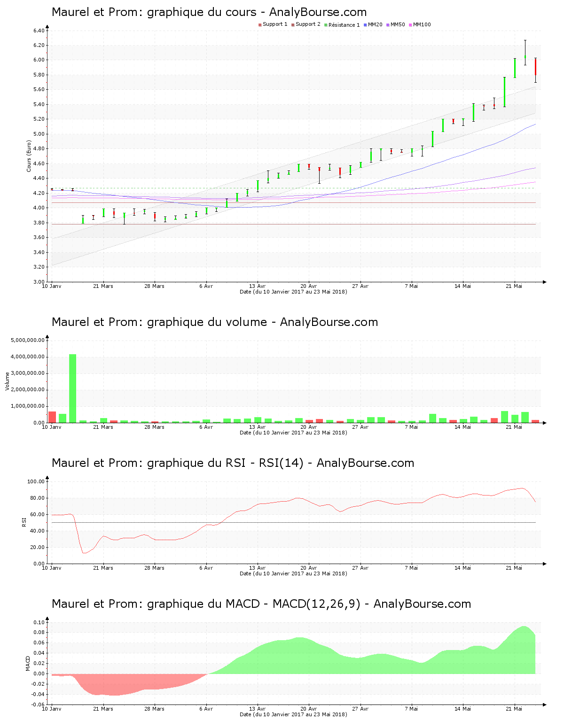Click '13 Avr' date label under price chart

click(257, 286)
